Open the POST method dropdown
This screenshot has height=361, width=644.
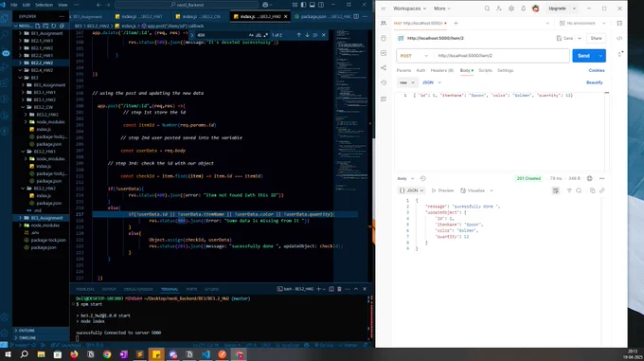(x=415, y=56)
